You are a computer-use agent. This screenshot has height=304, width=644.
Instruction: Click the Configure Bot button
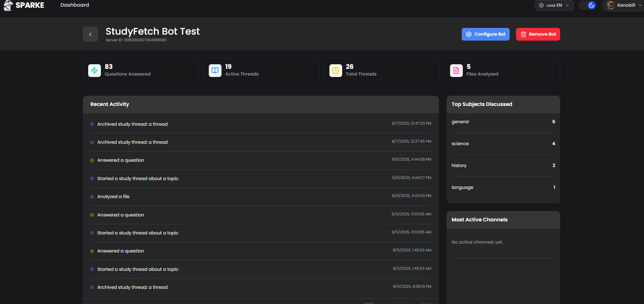click(x=486, y=34)
